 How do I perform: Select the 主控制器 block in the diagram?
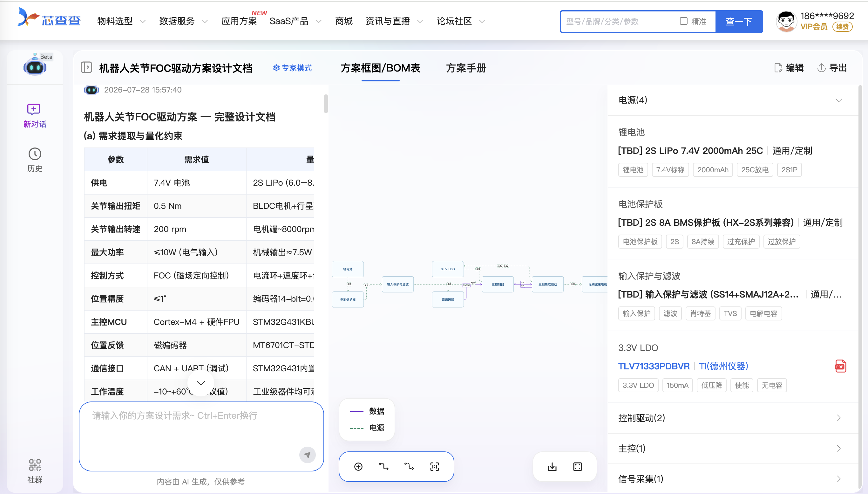(498, 284)
